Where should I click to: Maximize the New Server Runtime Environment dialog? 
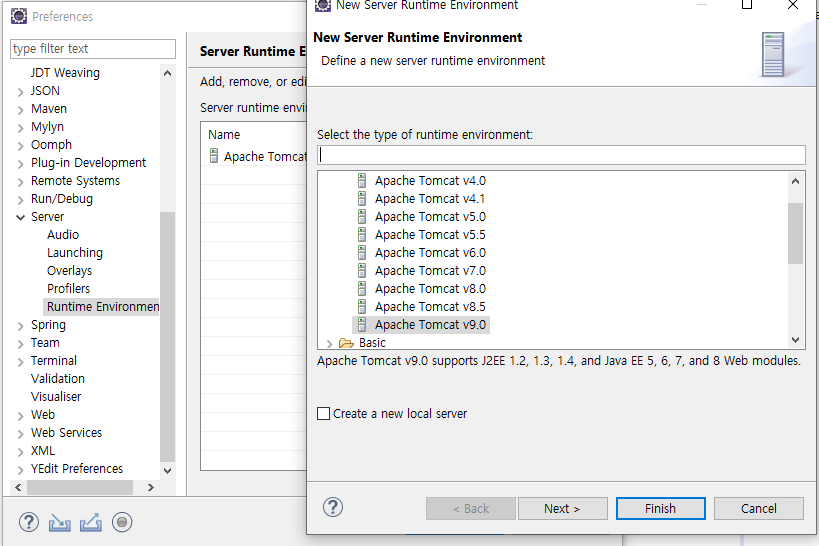(x=747, y=5)
